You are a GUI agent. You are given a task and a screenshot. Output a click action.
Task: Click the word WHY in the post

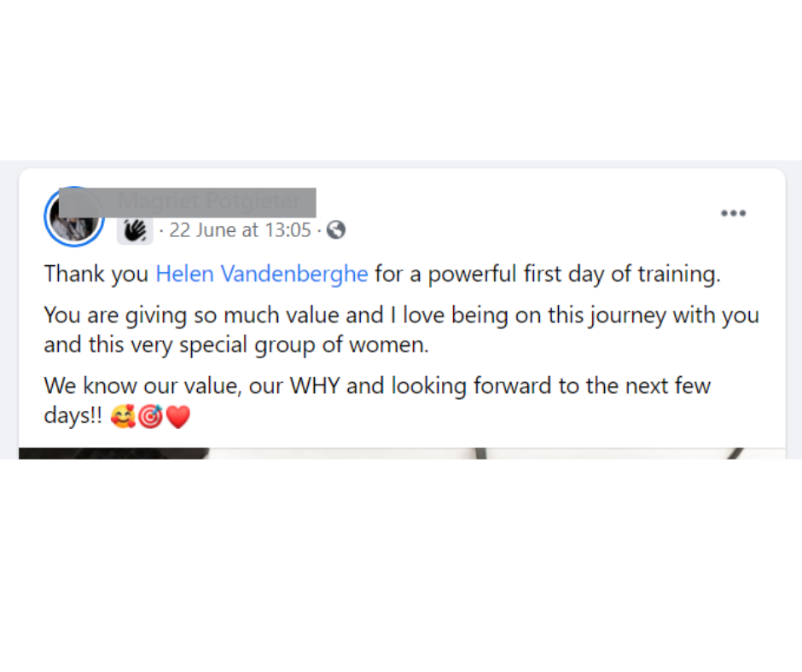316,385
